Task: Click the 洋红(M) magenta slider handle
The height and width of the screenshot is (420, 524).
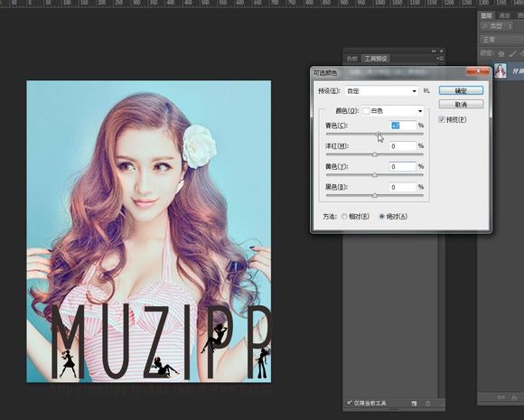Action: pyautogui.click(x=375, y=154)
